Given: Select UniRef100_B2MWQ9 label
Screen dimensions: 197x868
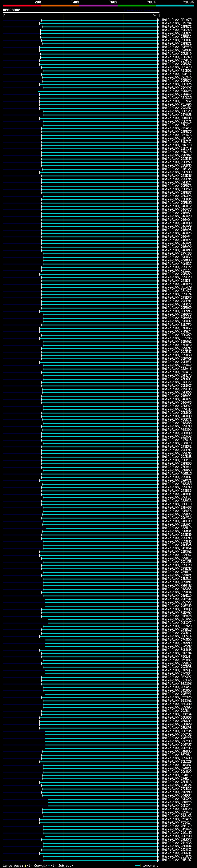Looking at the screenshot, I should (176, 609).
